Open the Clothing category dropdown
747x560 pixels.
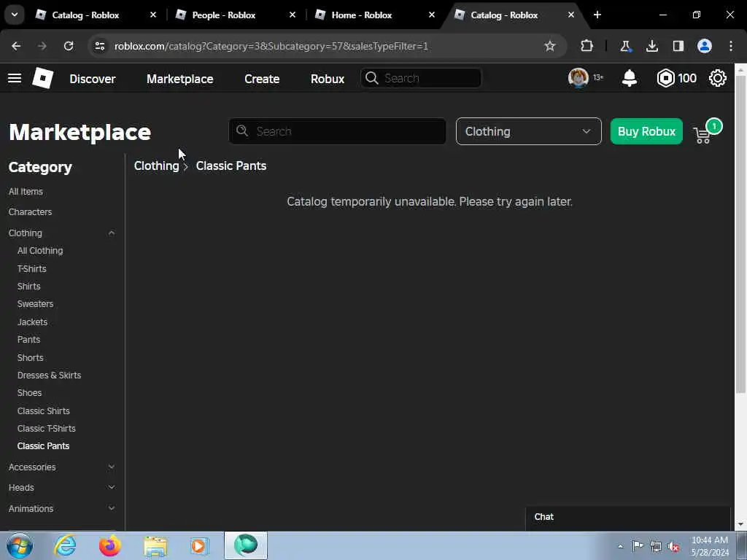[x=528, y=131]
